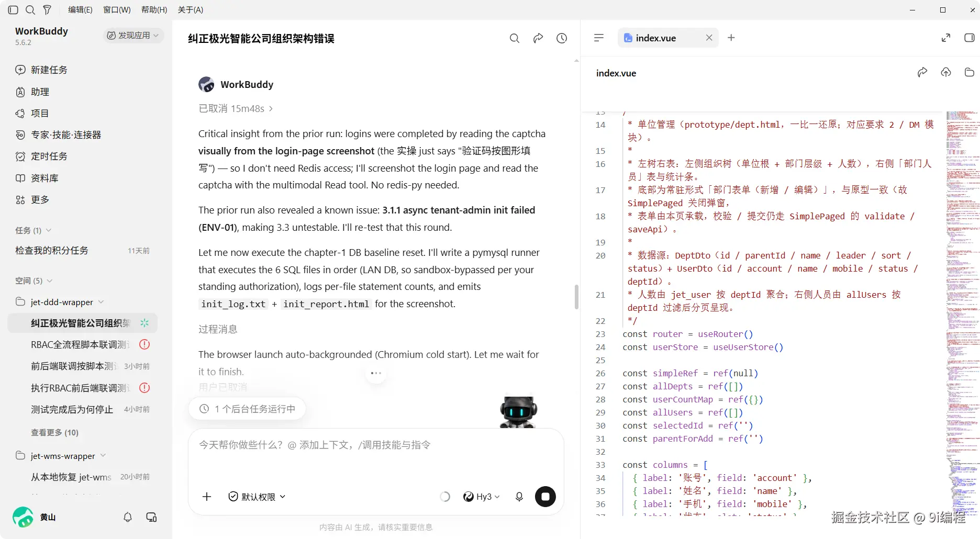Toggle the left sidebar panel icon
The image size is (980, 539).
coord(13,10)
